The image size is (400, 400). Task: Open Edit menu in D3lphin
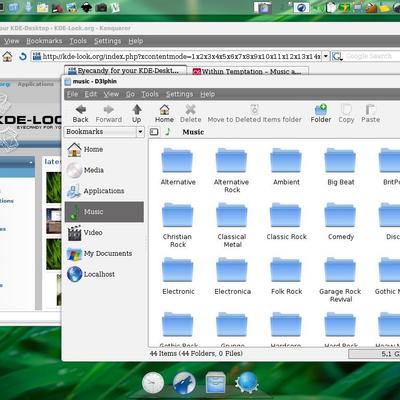[91, 94]
